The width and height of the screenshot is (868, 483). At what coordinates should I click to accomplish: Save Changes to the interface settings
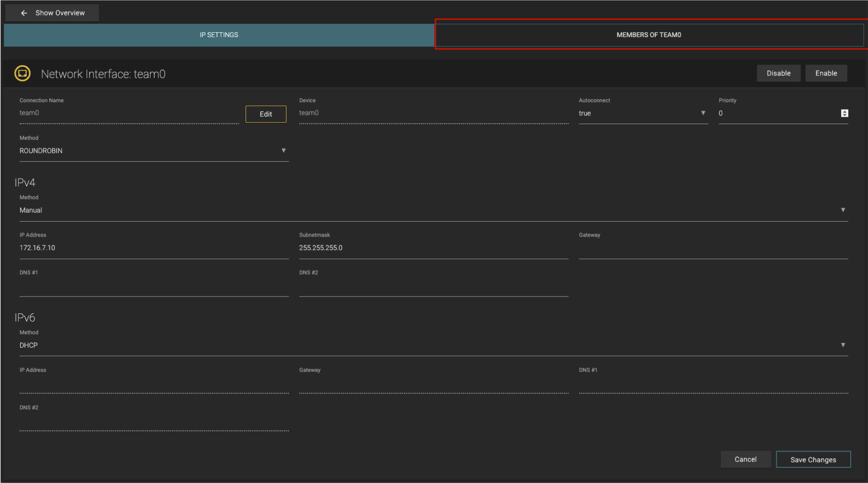click(813, 460)
